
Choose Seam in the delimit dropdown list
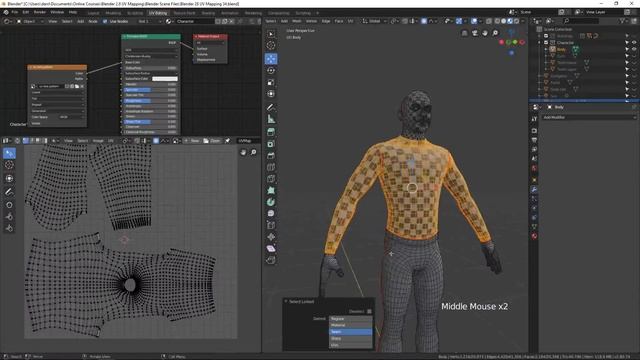coord(351,332)
